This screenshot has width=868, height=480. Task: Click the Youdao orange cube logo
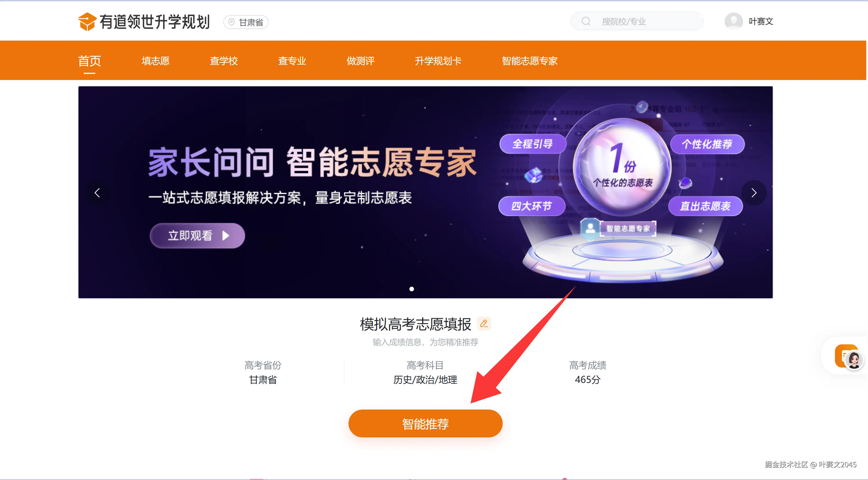point(87,22)
